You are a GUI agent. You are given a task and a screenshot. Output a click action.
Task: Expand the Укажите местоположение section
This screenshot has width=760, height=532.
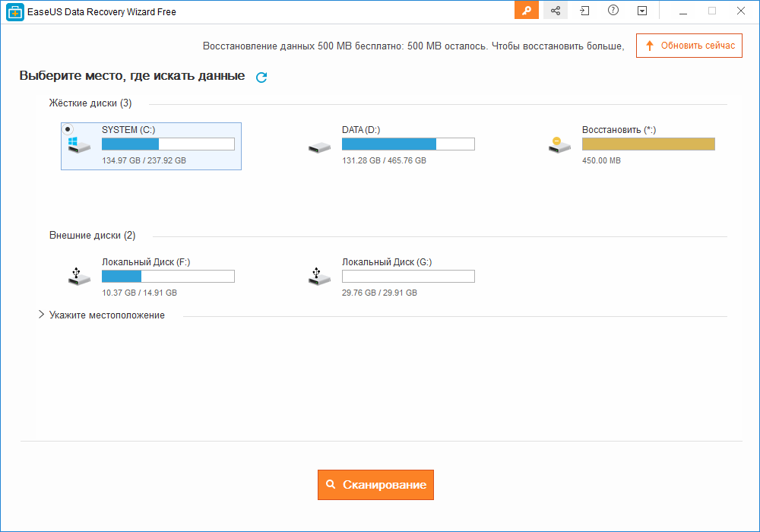coord(41,315)
